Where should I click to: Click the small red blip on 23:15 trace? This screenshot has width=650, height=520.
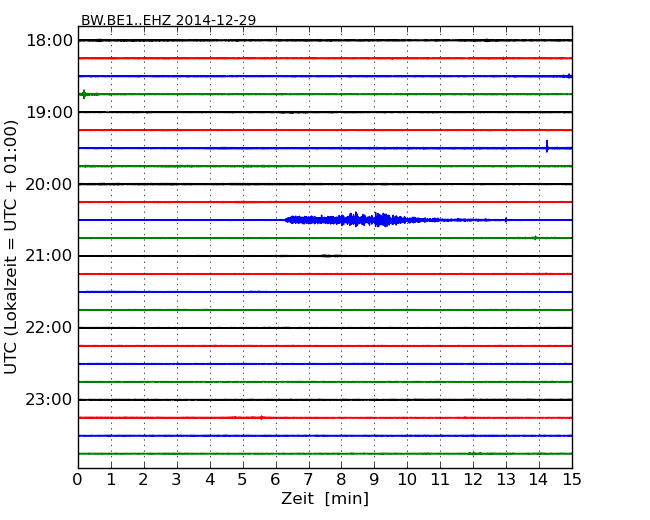(261, 418)
